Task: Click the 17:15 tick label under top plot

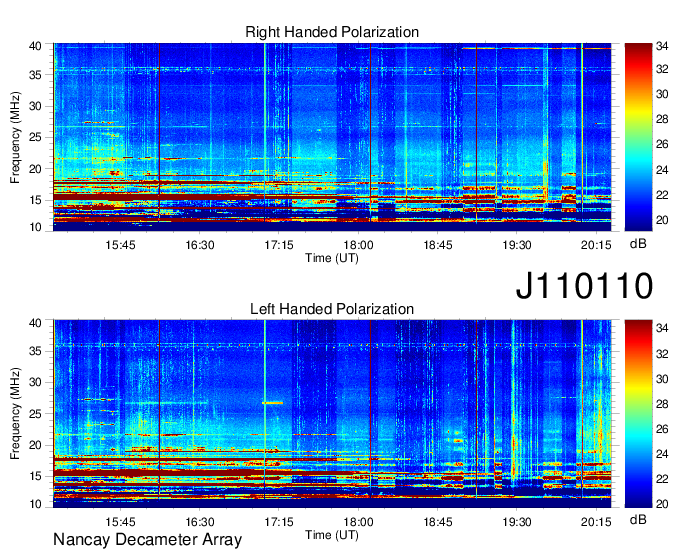Action: [279, 245]
